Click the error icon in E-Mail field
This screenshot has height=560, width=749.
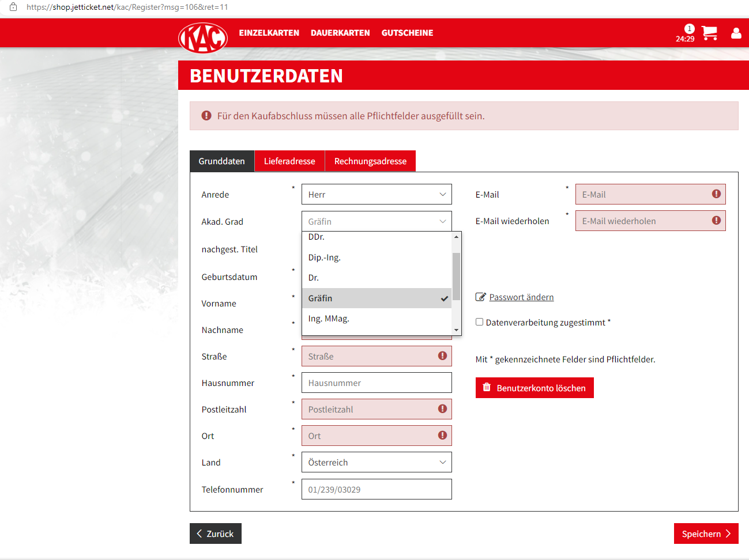pyautogui.click(x=716, y=194)
